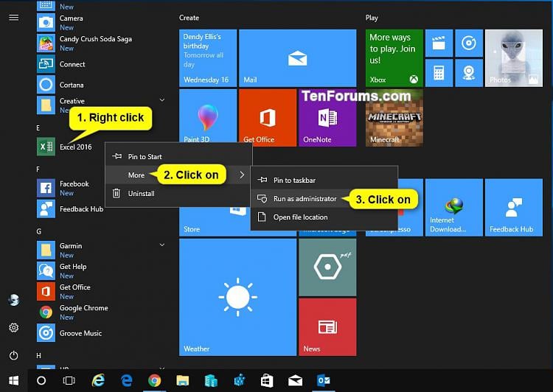The height and width of the screenshot is (392, 553).
Task: Expand the Creative folder chevron
Action: click(x=162, y=99)
